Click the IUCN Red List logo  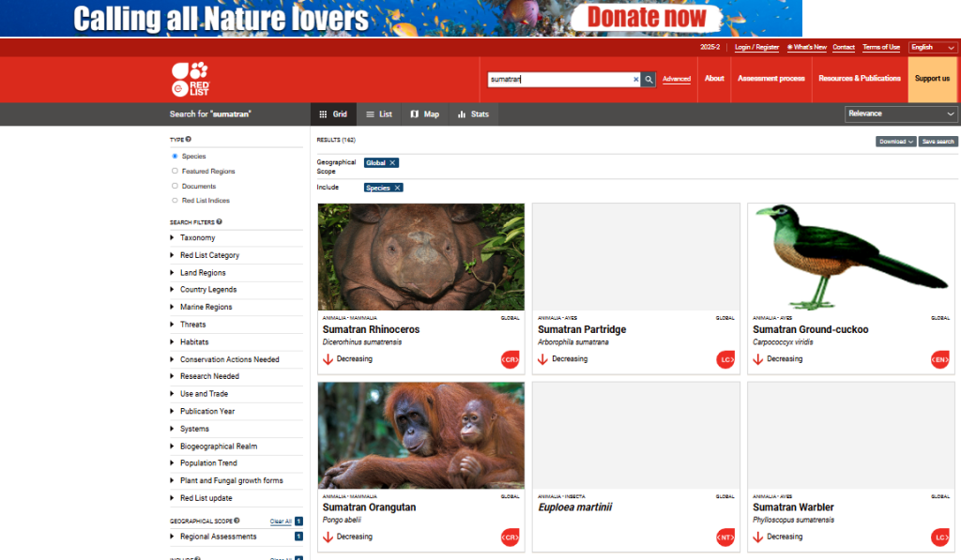(x=190, y=79)
